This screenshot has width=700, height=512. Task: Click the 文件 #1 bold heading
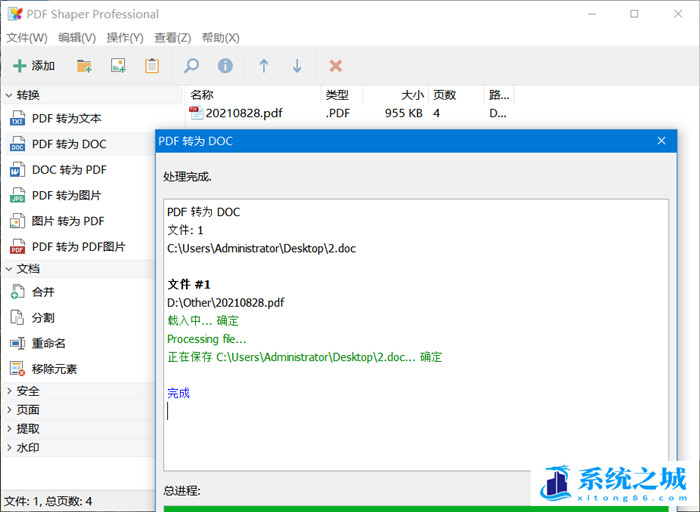point(189,284)
